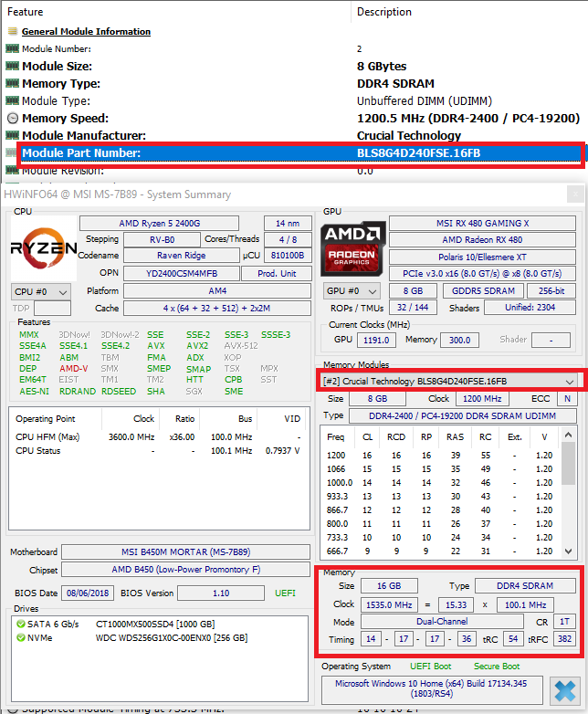Viewport: 588px width, 714px height.
Task: Click the DDR4-2400 / PC4-19200 type field
Action: point(463,415)
